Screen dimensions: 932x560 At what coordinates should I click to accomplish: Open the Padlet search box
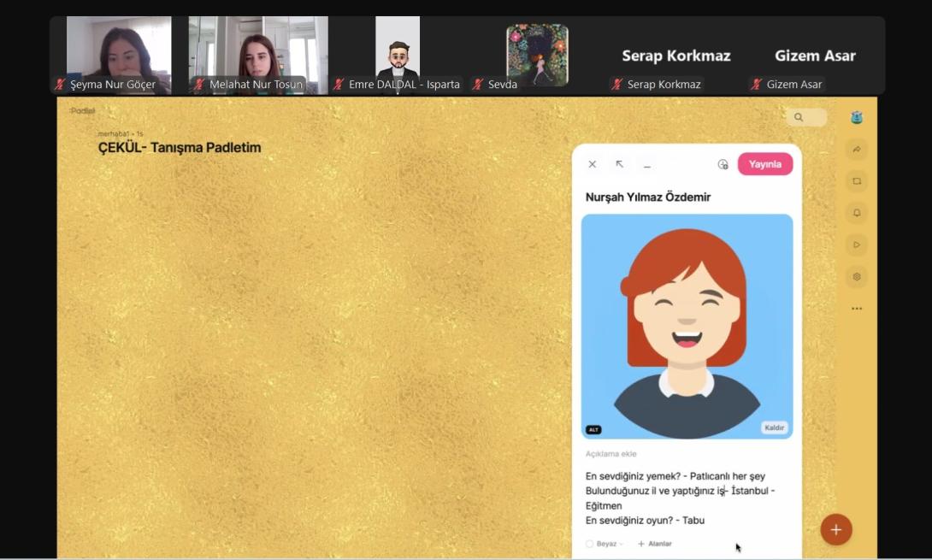pyautogui.click(x=805, y=117)
